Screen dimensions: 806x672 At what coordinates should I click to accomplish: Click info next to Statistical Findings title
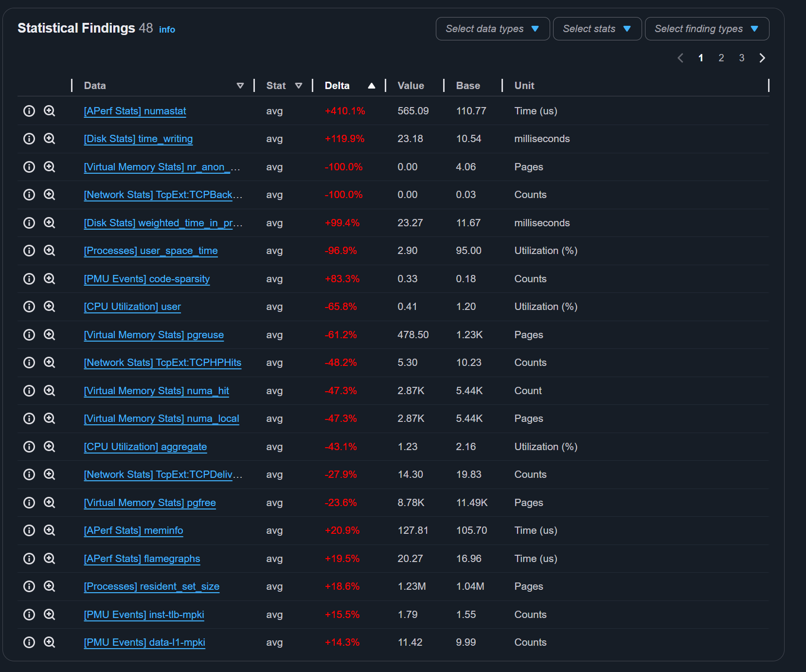click(x=167, y=29)
